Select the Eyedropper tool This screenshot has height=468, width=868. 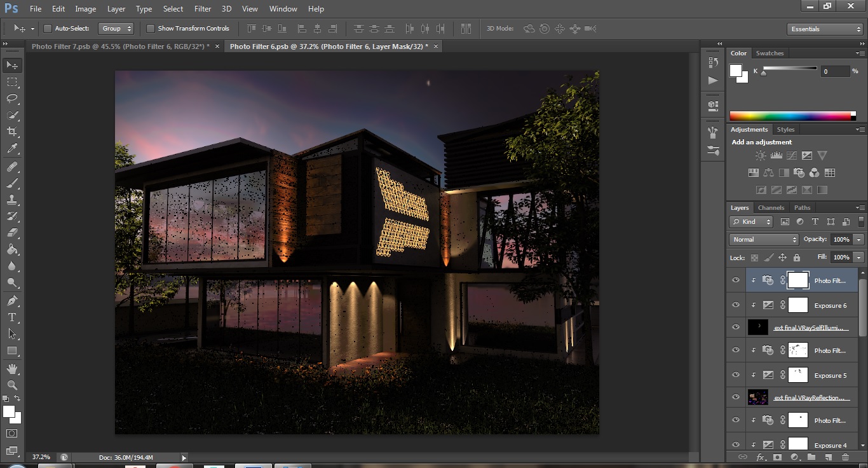[x=12, y=149]
